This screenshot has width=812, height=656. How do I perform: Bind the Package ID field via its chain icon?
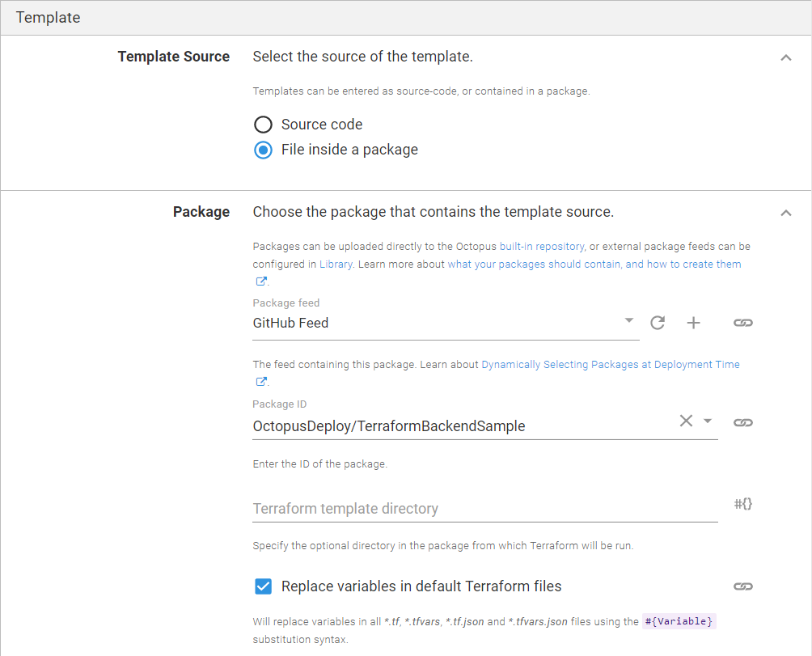[x=743, y=421]
